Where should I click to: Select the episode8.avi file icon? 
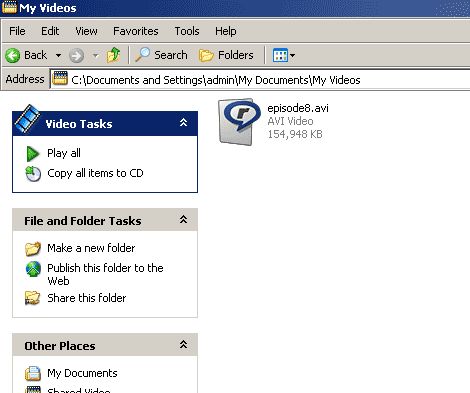(239, 122)
